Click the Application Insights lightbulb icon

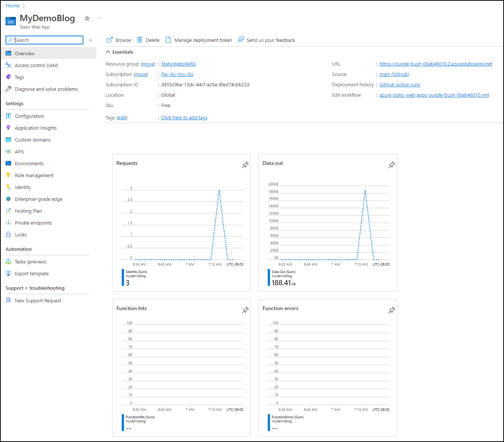pos(9,128)
